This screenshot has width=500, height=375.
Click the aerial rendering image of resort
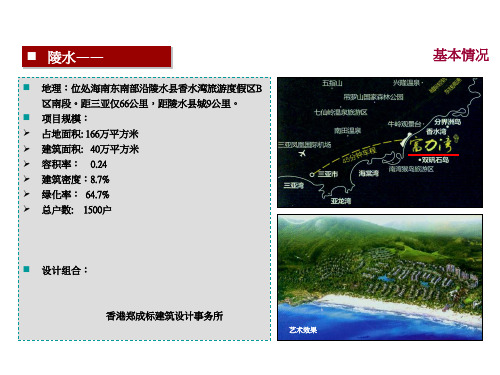coord(380,277)
